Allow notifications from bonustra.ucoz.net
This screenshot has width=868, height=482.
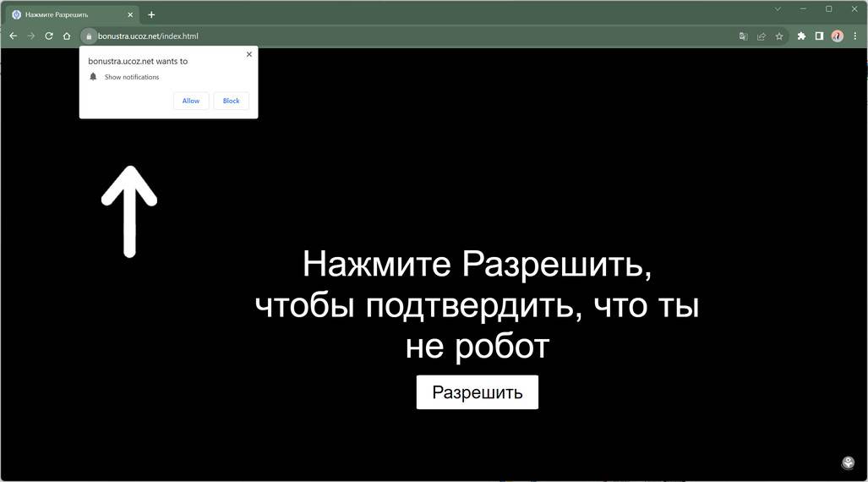tap(191, 101)
